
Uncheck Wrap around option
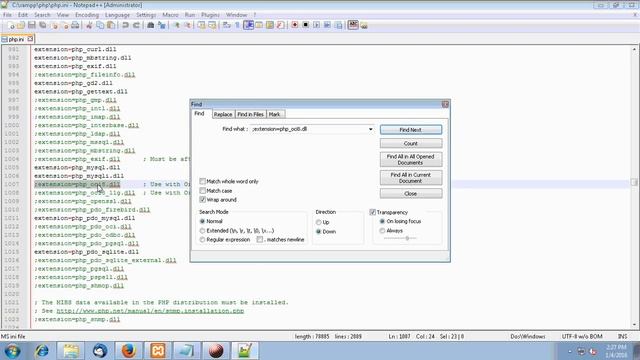click(x=202, y=200)
